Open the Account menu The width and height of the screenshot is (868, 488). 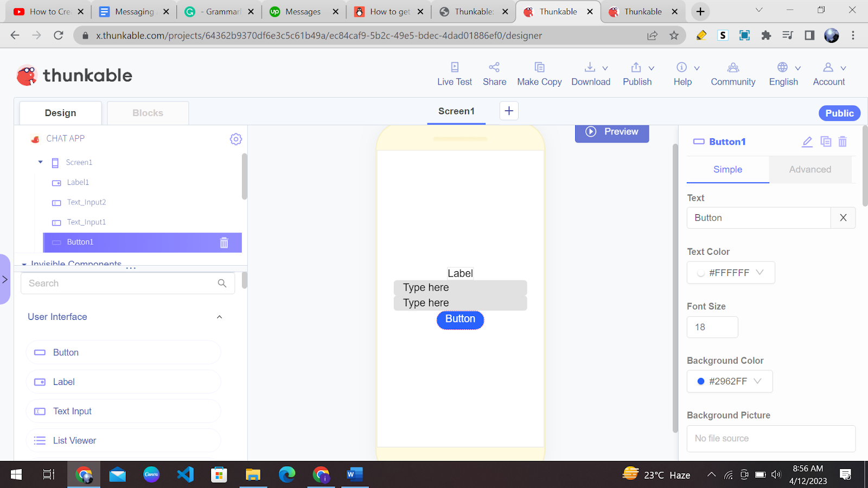pyautogui.click(x=829, y=74)
